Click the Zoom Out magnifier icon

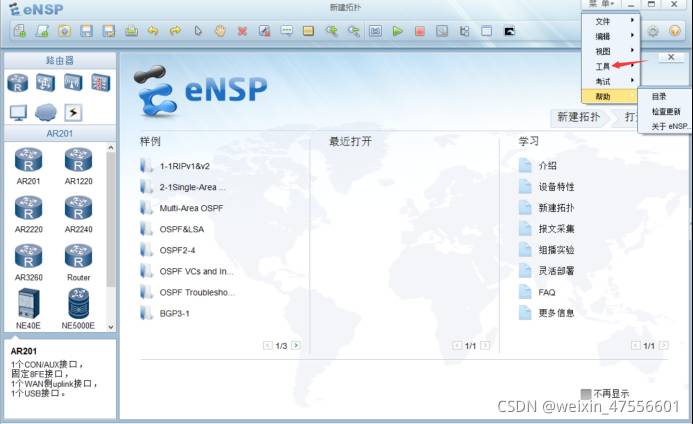[353, 31]
